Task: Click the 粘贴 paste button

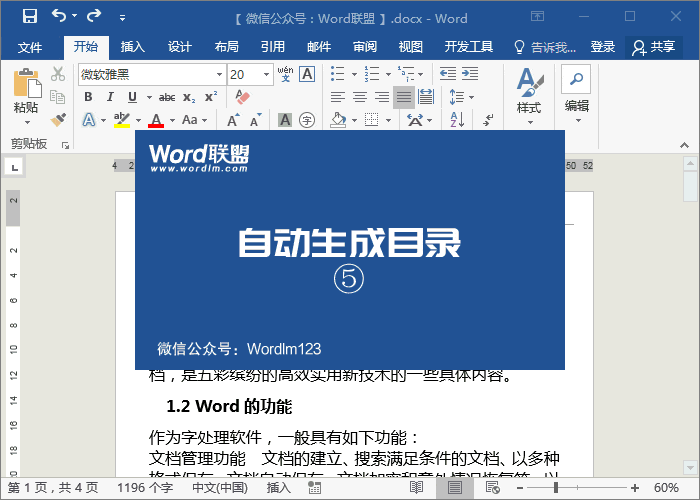Action: 27,96
